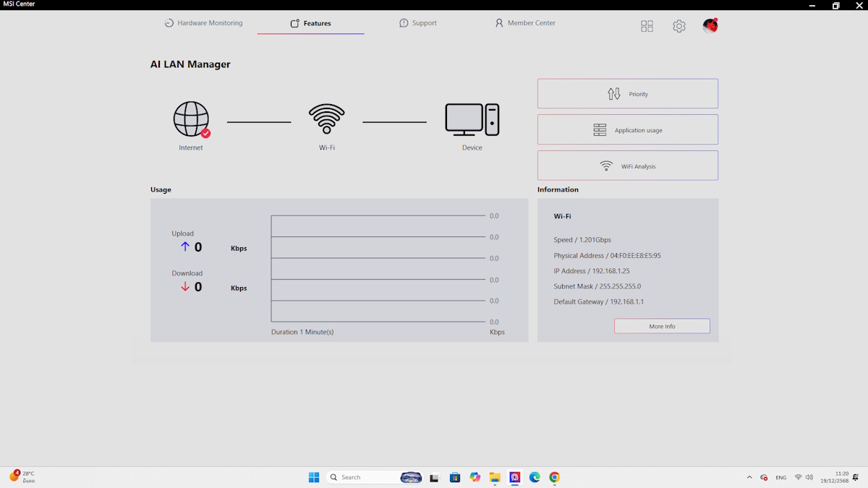The image size is (868, 488).
Task: Open Application usage panel
Action: click(627, 130)
